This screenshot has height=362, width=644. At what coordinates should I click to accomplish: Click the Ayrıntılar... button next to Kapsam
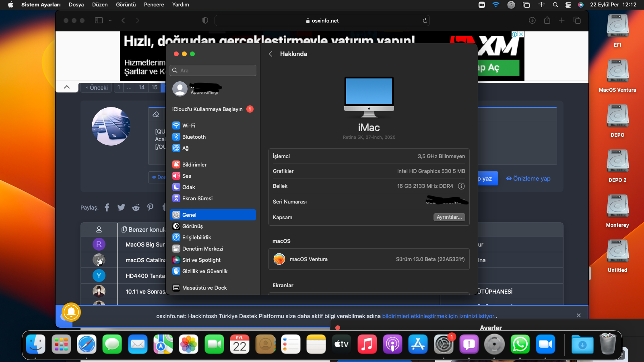pyautogui.click(x=449, y=217)
